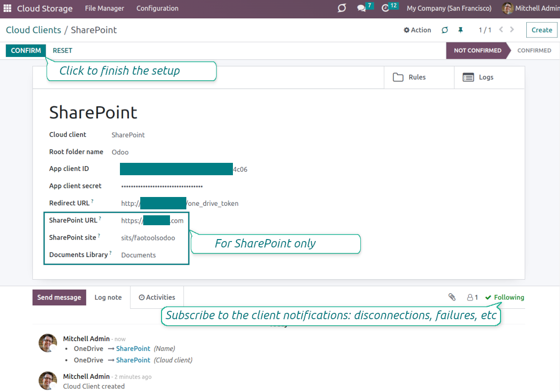Click the App client ID value
Image resolution: width=560 pixels, height=392 pixels.
pos(183,169)
